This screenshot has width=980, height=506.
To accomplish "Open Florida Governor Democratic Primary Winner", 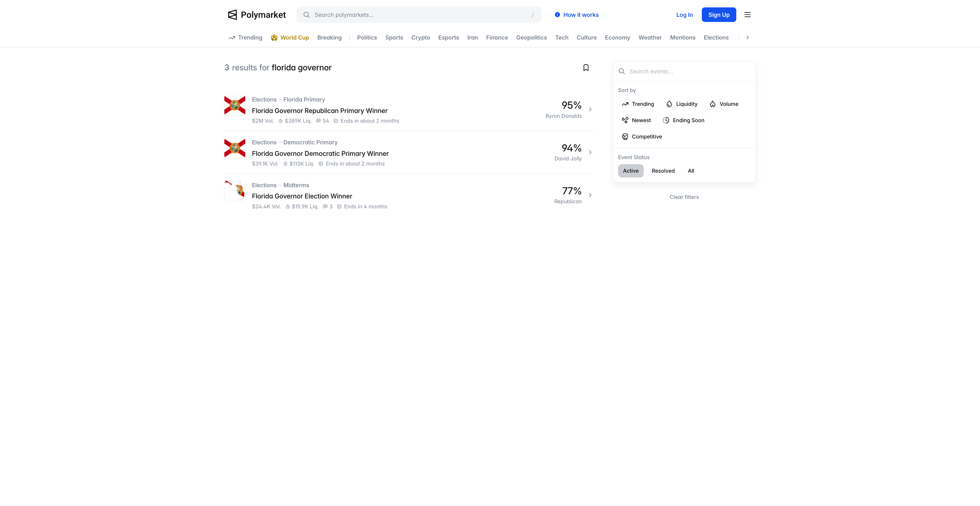I will tap(320, 154).
